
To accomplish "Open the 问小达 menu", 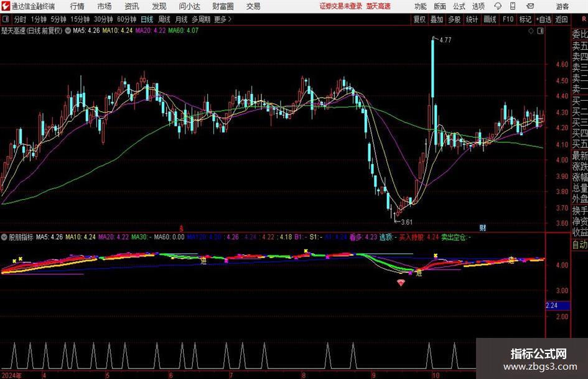I will [189, 6].
